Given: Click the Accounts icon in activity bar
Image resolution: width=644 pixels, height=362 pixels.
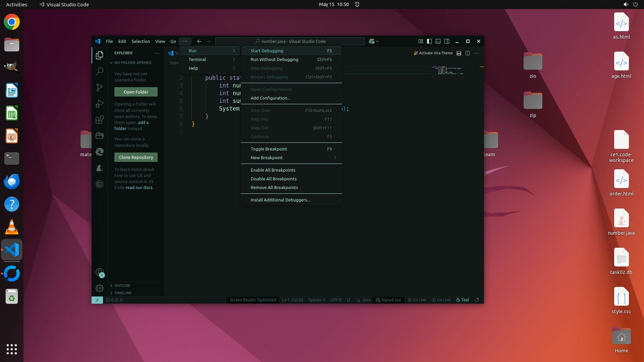Looking at the screenshot, I should click(x=100, y=273).
